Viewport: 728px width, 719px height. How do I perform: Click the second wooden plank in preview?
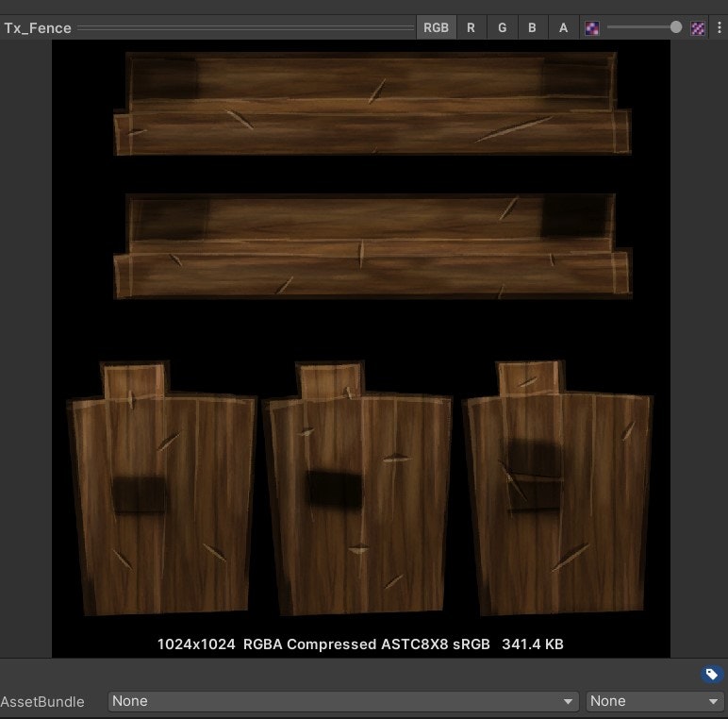pos(372,245)
